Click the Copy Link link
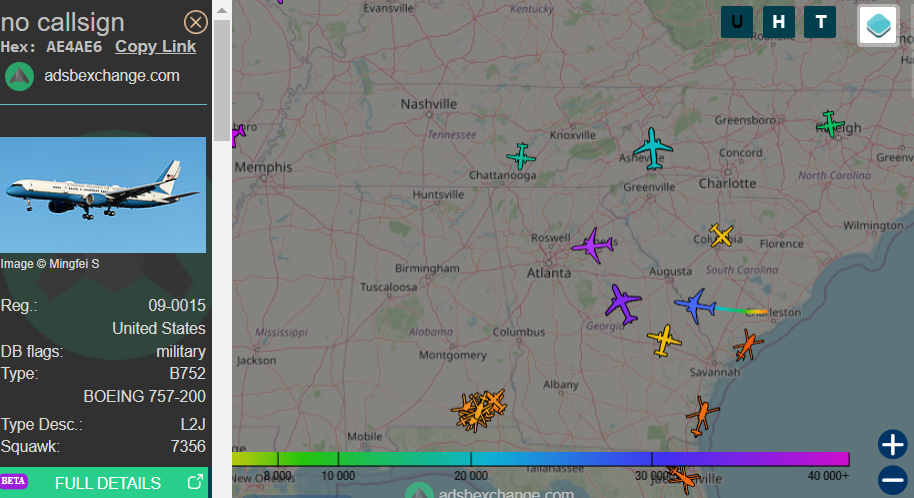 coord(155,47)
